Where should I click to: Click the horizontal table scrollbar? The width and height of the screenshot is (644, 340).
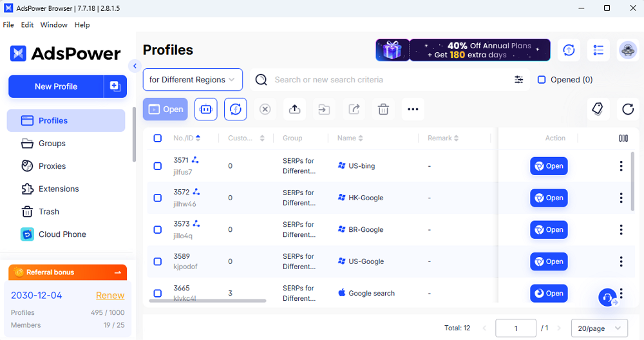(207, 301)
